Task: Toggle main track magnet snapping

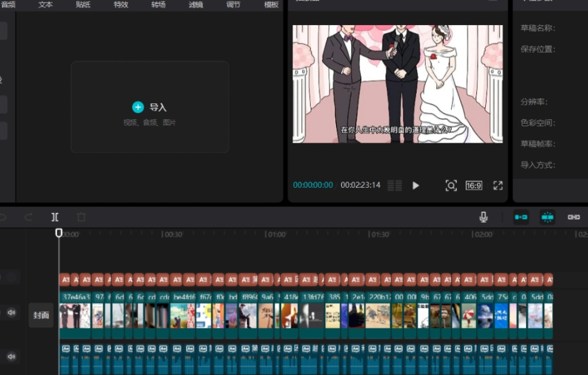Action: [521, 218]
